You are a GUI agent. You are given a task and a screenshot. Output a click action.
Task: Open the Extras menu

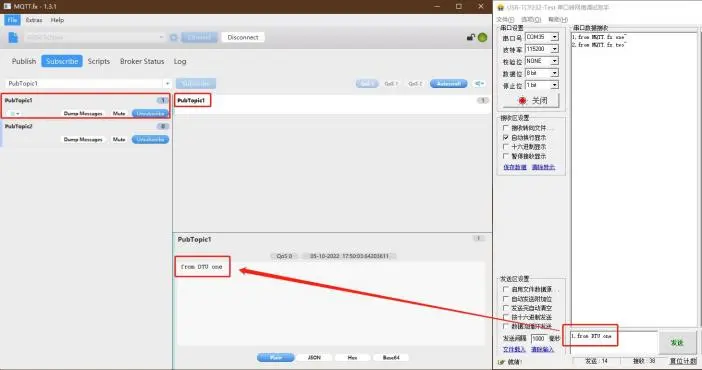point(34,20)
